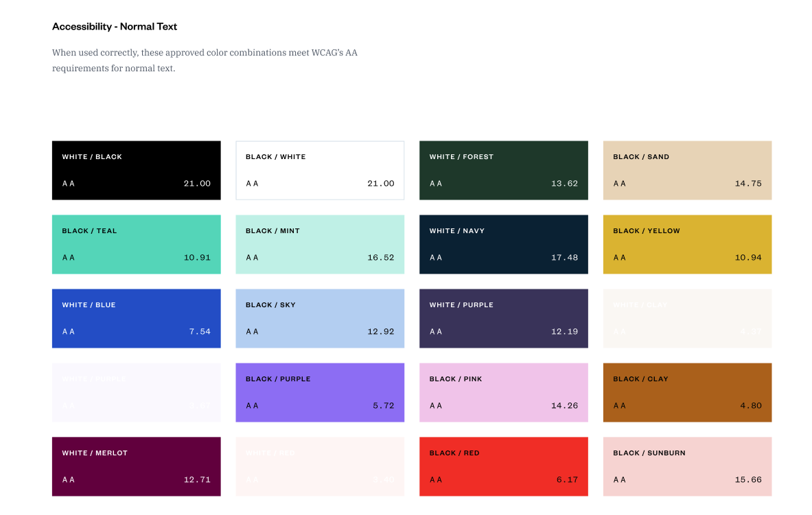
Task: Select dark White / Purple swatch rated 12.19
Action: click(x=503, y=318)
